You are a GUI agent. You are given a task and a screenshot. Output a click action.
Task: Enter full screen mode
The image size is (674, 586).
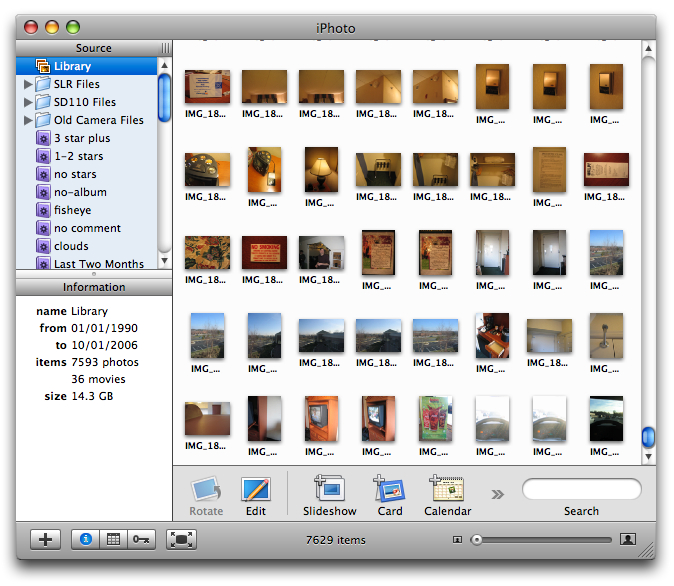tap(181, 539)
